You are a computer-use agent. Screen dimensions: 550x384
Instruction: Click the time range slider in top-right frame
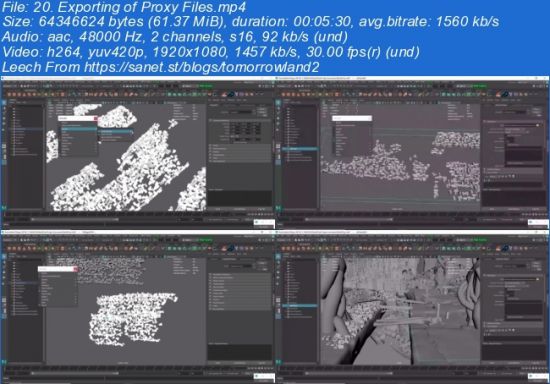349,220
